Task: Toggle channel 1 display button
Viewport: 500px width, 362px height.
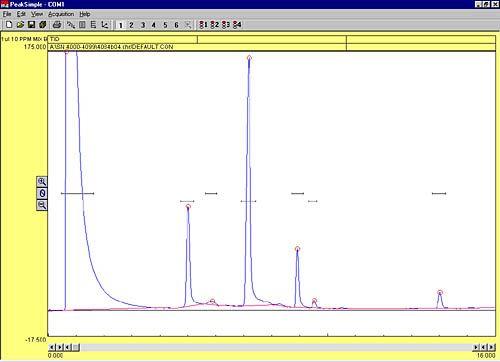Action: click(x=121, y=25)
